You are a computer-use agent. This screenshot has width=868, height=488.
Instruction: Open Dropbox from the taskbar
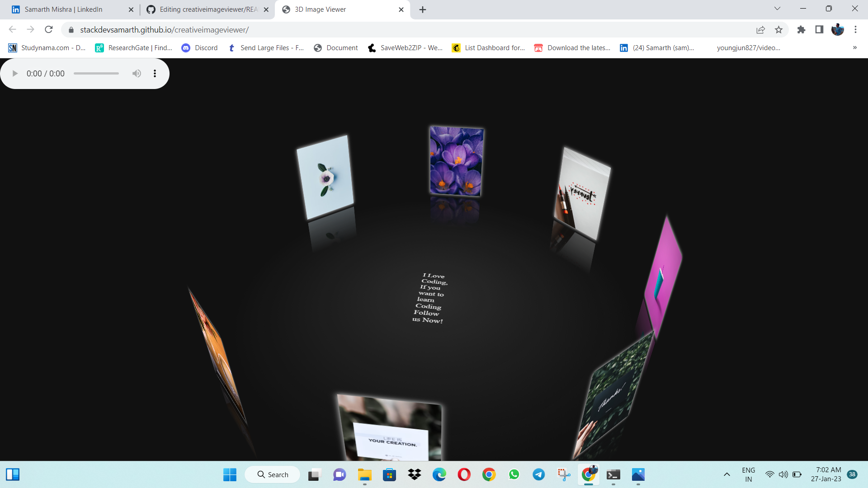[x=415, y=474]
